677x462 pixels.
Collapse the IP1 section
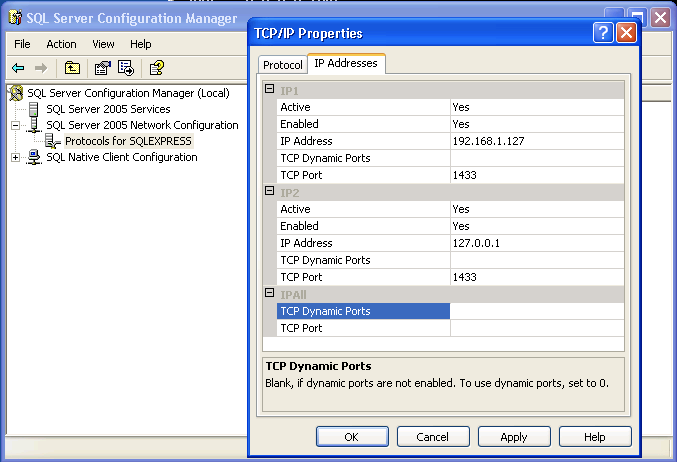click(x=269, y=89)
